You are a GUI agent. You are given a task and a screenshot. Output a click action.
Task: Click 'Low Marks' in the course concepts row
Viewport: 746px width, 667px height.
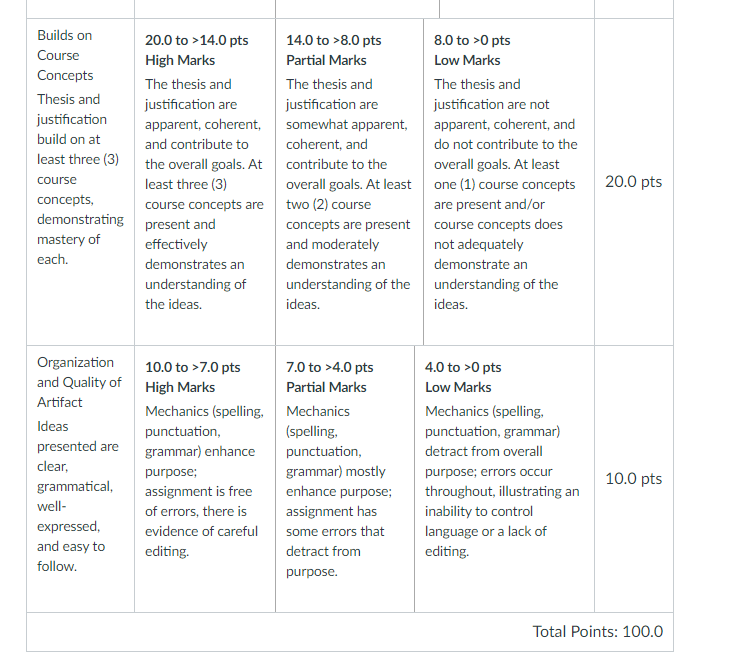point(467,60)
